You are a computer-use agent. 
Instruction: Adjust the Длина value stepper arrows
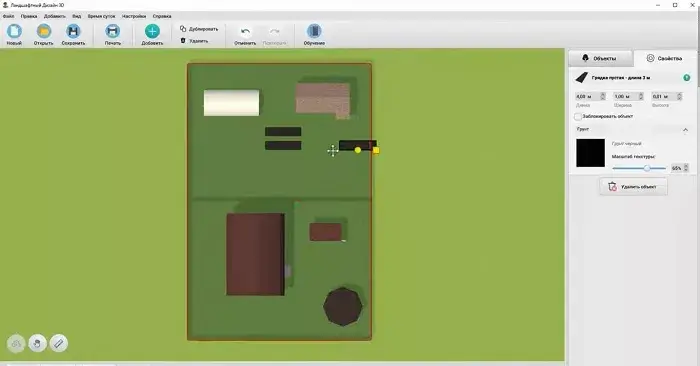pyautogui.click(x=603, y=96)
